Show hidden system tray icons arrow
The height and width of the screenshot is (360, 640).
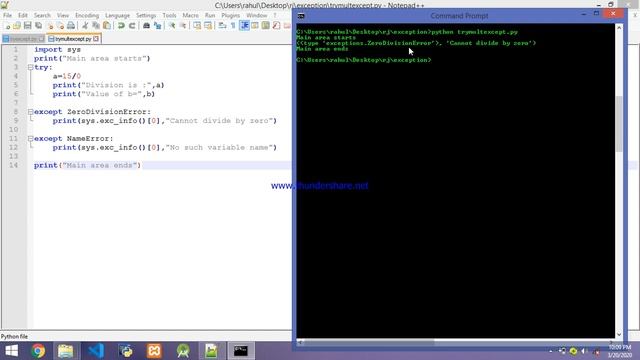pyautogui.click(x=551, y=351)
